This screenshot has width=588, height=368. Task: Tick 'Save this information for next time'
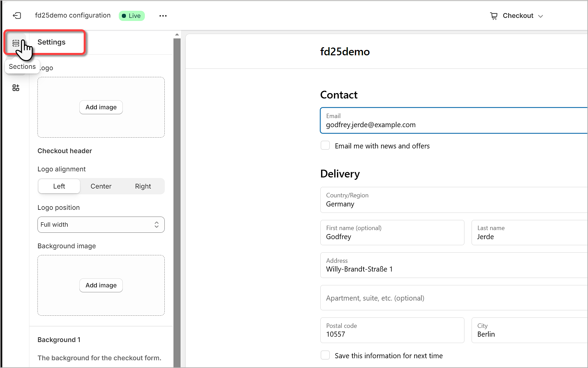[x=325, y=355]
